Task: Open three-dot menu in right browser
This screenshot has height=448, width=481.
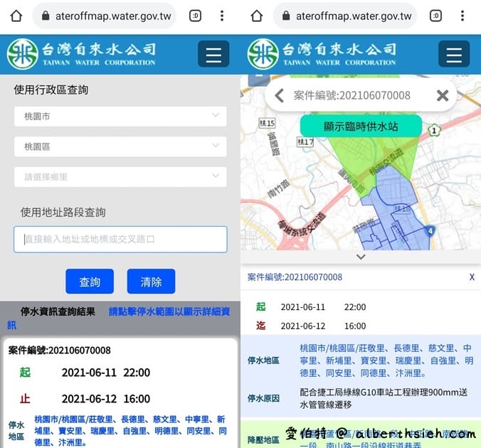Action: (x=462, y=16)
